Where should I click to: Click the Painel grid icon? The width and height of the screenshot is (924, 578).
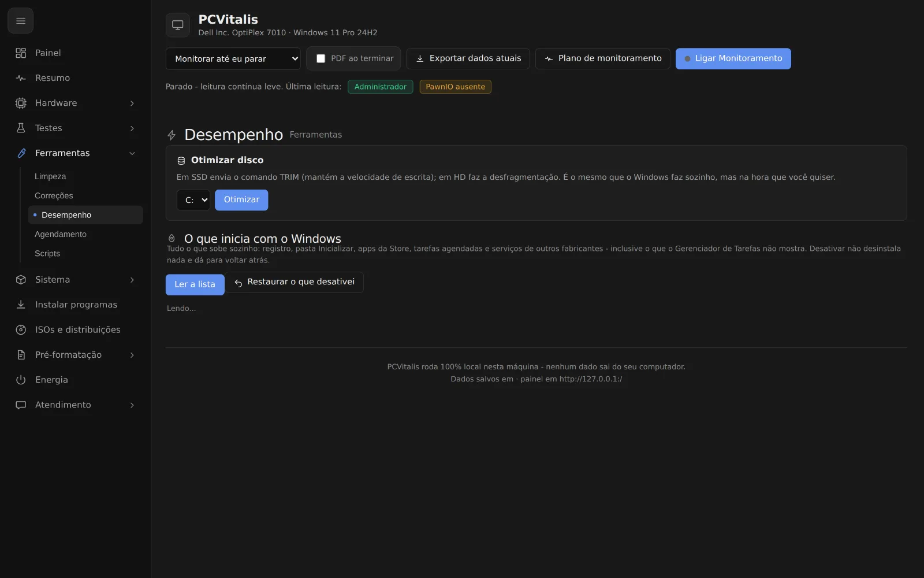pyautogui.click(x=21, y=53)
